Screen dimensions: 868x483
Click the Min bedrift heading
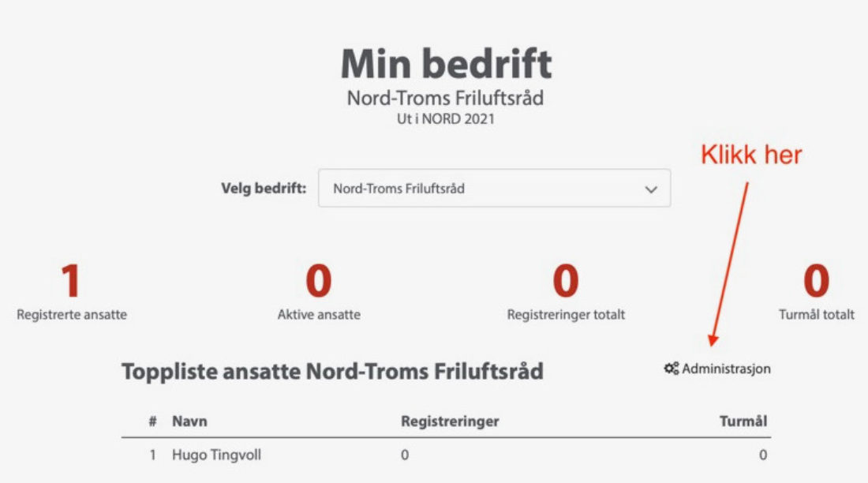[x=446, y=64]
